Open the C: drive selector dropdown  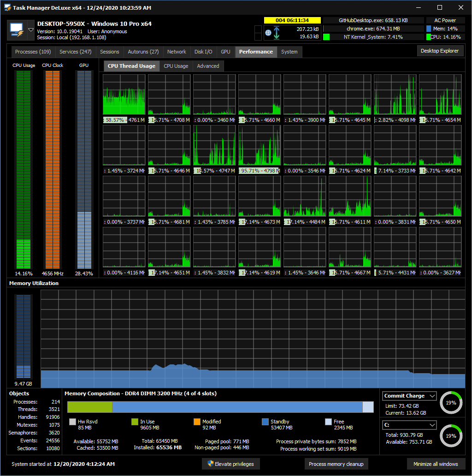[432, 425]
